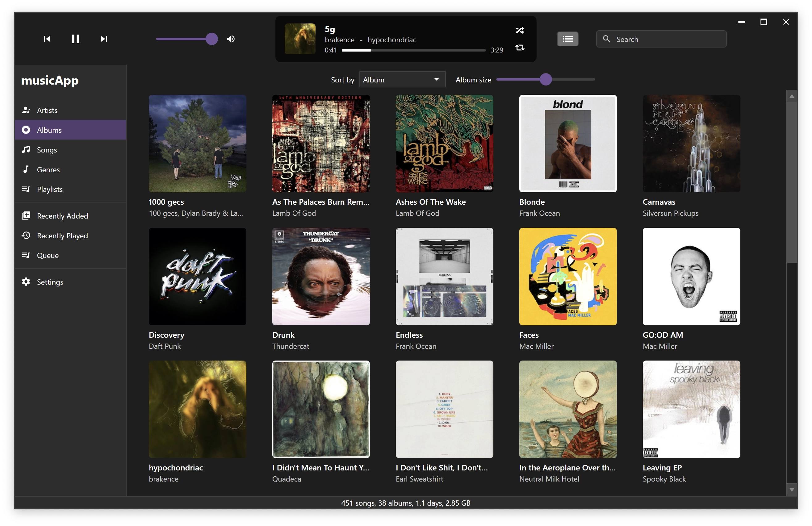This screenshot has height=526, width=812.
Task: Show the playback Queue
Action: [x=70, y=256]
